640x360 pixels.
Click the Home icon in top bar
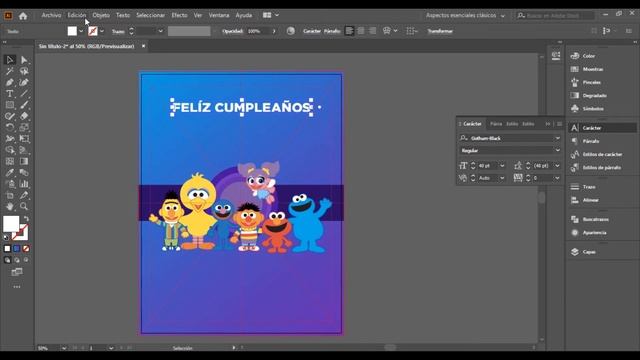click(x=23, y=16)
